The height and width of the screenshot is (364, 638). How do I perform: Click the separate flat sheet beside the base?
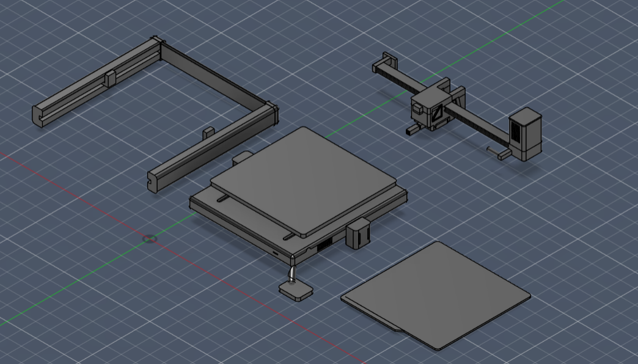(436, 296)
